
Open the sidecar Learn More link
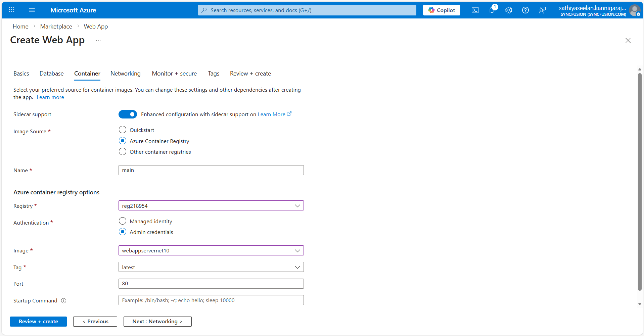(271, 114)
